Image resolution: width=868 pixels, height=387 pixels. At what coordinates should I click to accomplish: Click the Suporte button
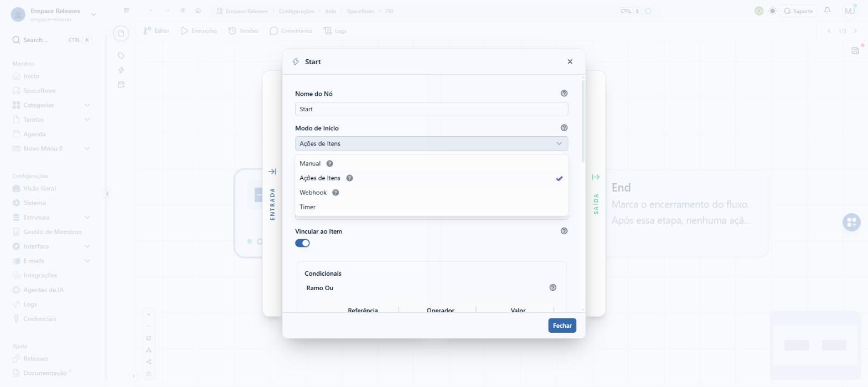pos(798,11)
